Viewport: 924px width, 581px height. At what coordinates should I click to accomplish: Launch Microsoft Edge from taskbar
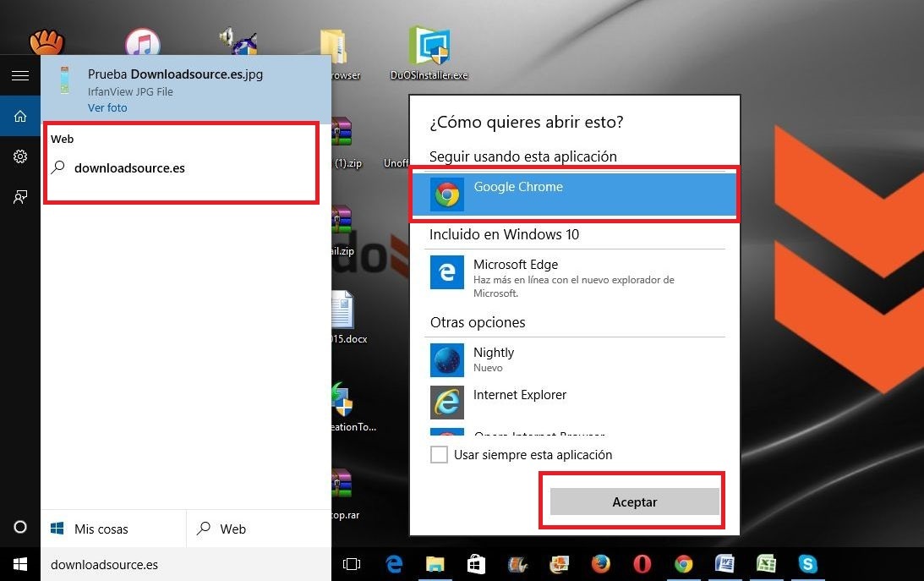coord(394,564)
